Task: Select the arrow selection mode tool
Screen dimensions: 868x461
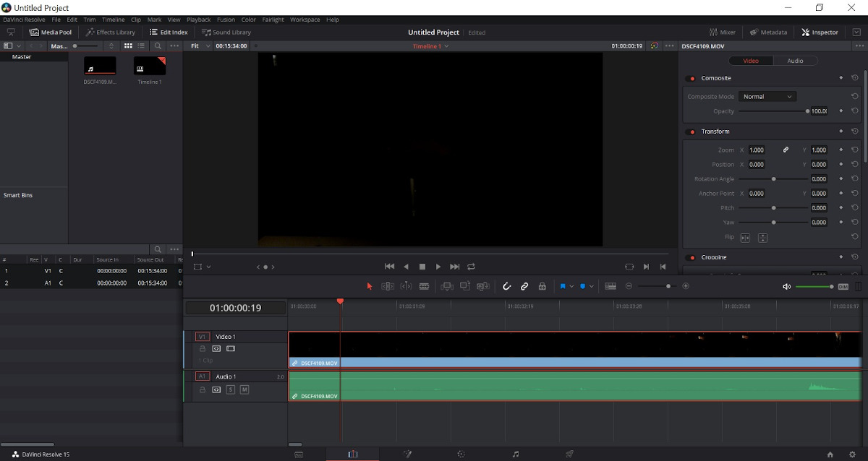Action: (369, 286)
